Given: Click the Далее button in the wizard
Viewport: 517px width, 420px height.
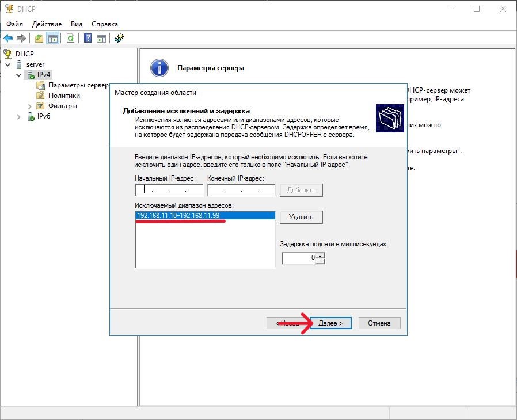Looking at the screenshot, I should [x=330, y=323].
